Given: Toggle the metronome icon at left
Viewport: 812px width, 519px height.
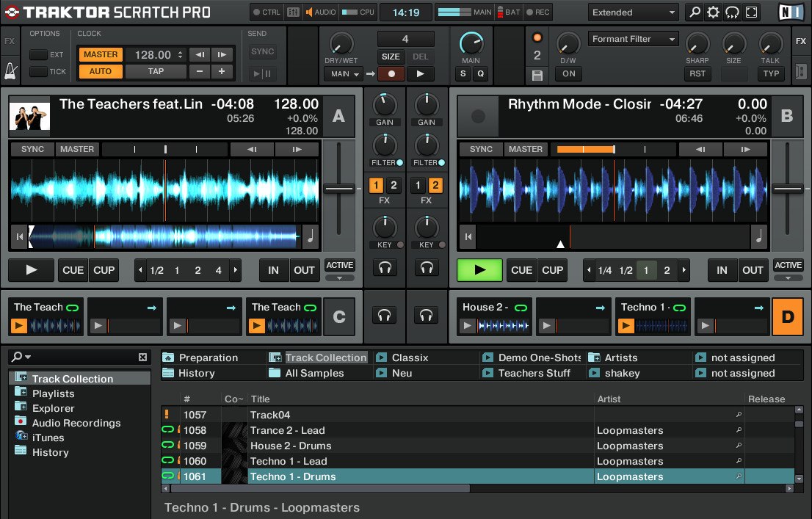Looking at the screenshot, I should click(x=10, y=71).
